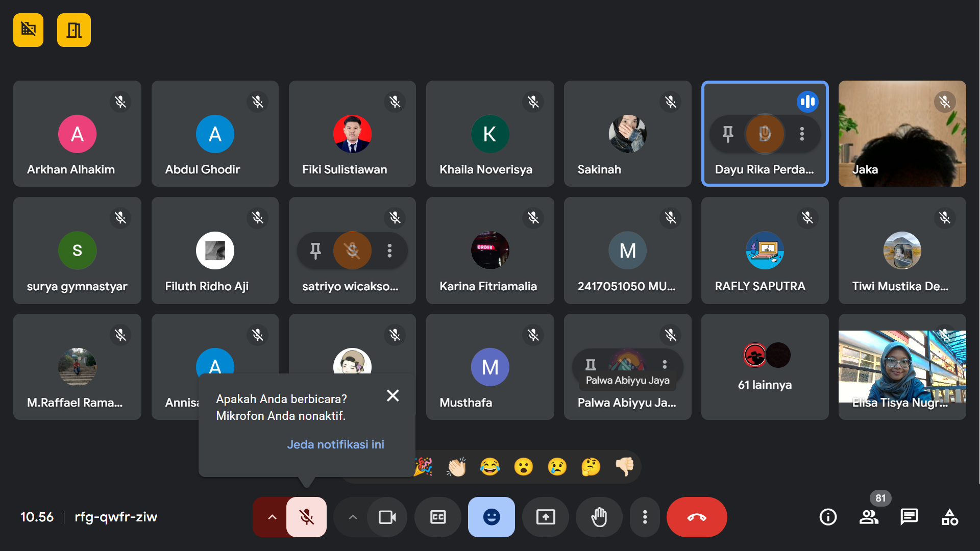Leave call with red hang-up button
Viewport: 980px width, 551px height.
click(x=697, y=517)
